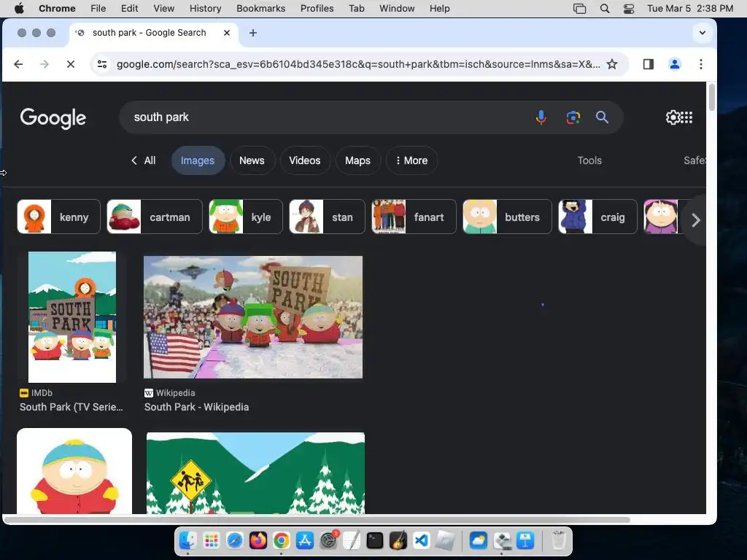Open Launchpad from the Dock
747x560 pixels.
pyautogui.click(x=211, y=540)
